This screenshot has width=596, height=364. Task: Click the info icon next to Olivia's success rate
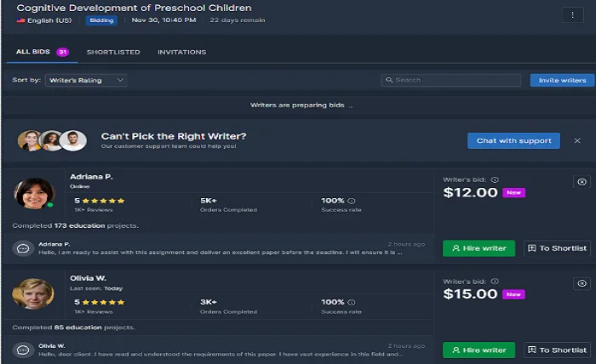(352, 302)
